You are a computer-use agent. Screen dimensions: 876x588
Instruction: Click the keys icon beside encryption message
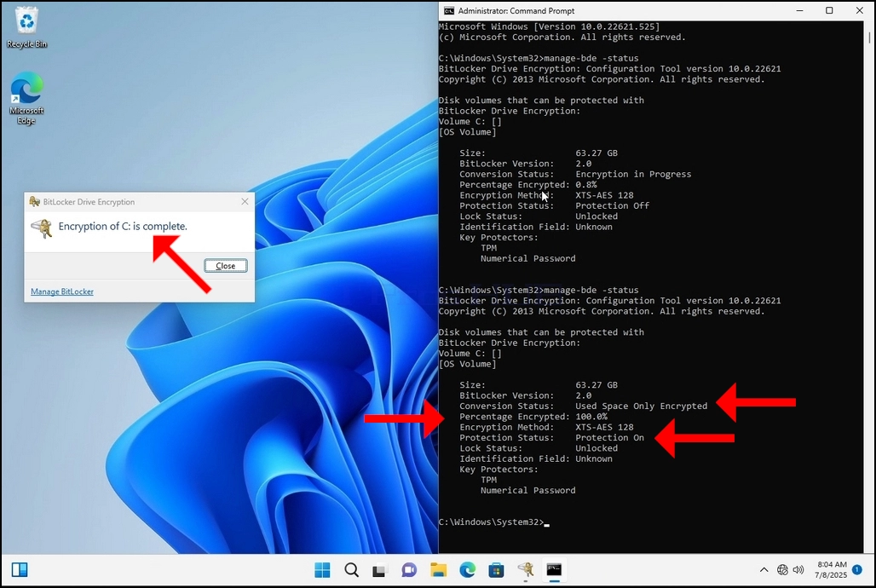[42, 228]
